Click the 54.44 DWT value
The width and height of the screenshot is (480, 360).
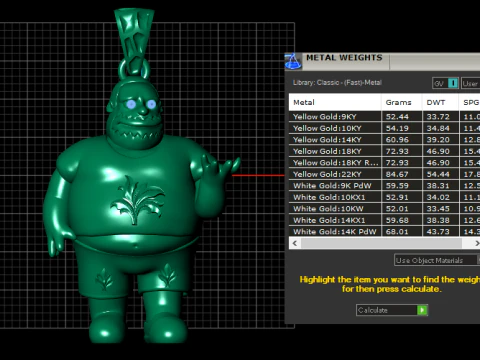438,174
